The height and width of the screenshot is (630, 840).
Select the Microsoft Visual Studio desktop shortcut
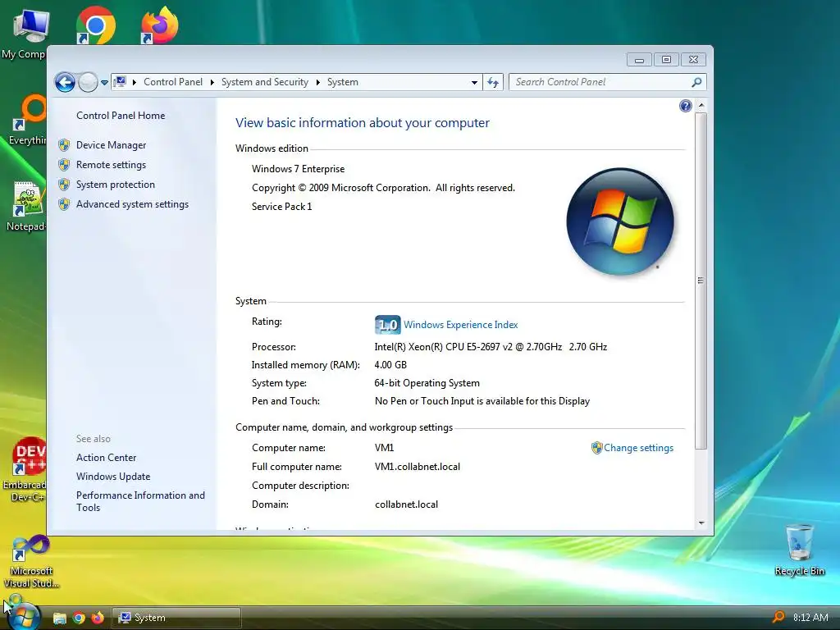coord(31,561)
